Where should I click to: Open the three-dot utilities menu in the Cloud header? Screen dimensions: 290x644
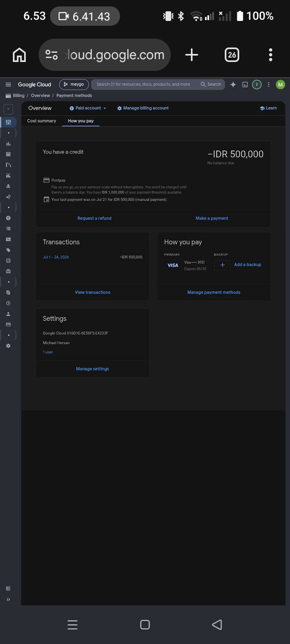(x=269, y=85)
